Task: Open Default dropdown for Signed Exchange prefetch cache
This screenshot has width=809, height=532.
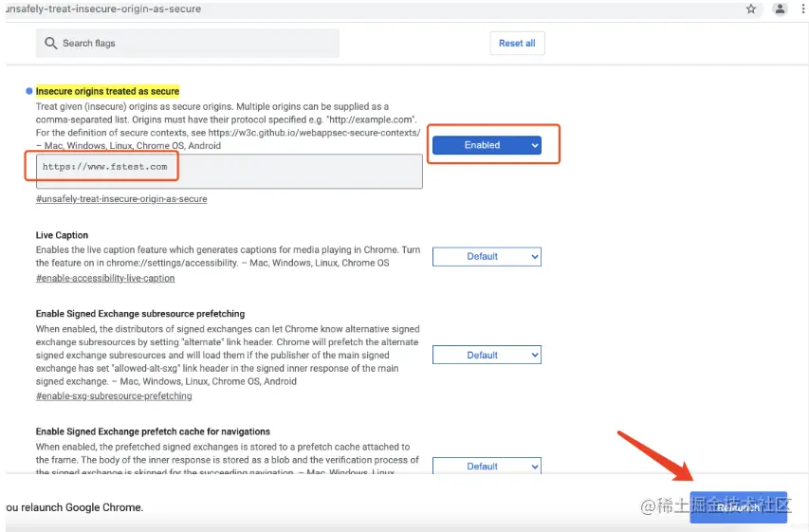Action: pyautogui.click(x=487, y=466)
